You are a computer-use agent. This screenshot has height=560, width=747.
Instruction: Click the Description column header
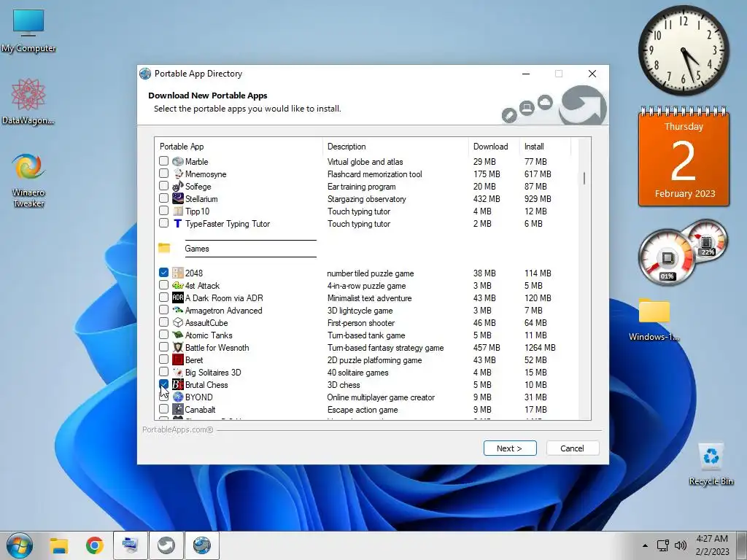[395, 146]
